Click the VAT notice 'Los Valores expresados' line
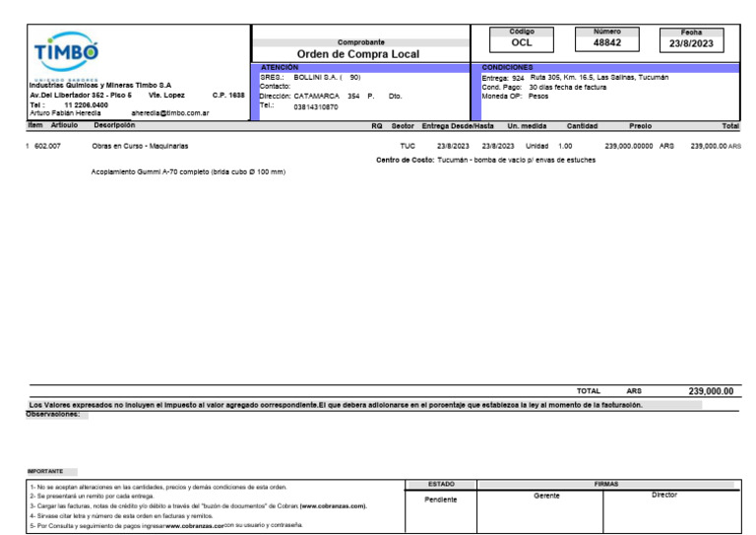This screenshot has width=756, height=535. (x=336, y=405)
